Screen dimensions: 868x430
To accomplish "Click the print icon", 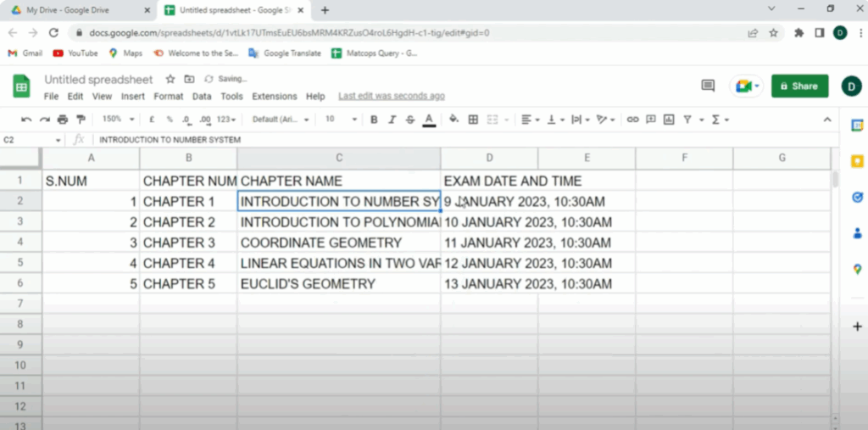I will 62,120.
